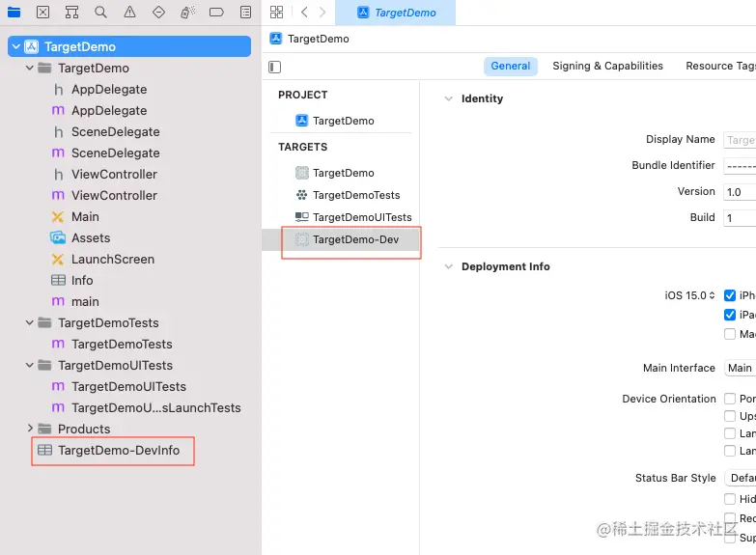Image resolution: width=756 pixels, height=555 pixels.
Task: Collapse the TargetDemoUITests folder group
Action: 29,365
